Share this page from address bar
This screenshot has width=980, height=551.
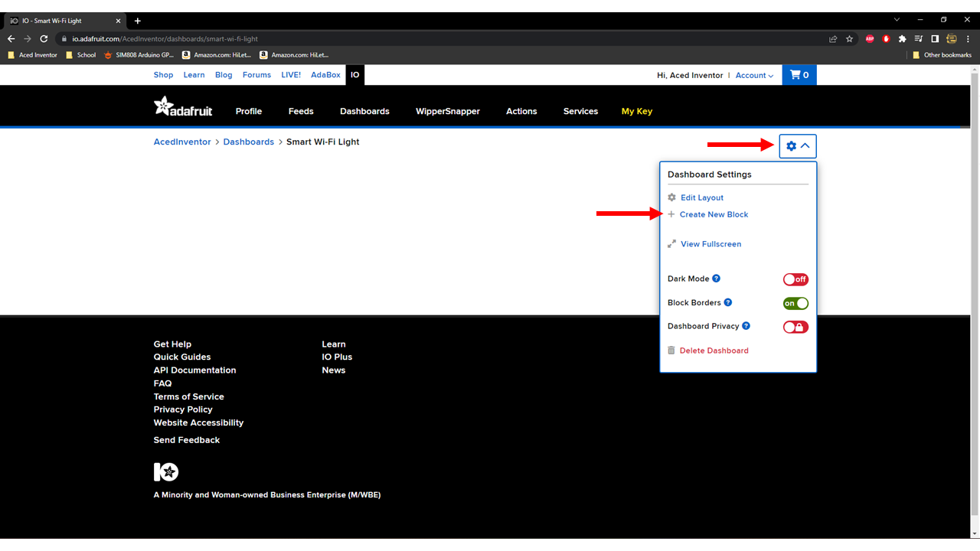point(833,39)
